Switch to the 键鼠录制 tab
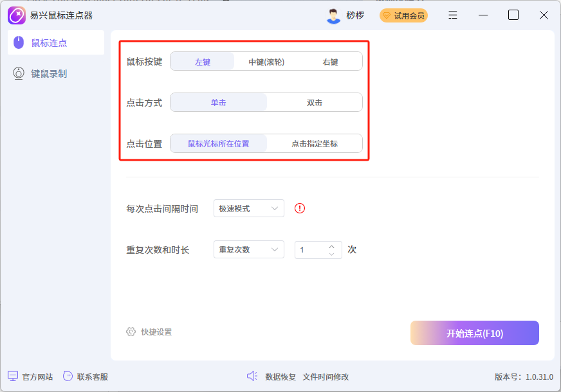561x392 pixels. 48,73
